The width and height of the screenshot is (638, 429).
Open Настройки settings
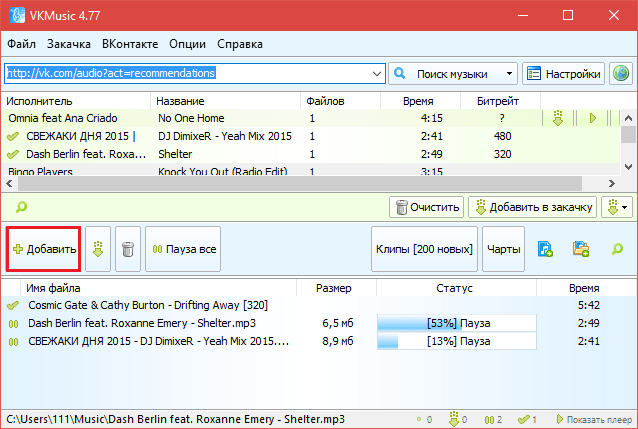pos(564,74)
